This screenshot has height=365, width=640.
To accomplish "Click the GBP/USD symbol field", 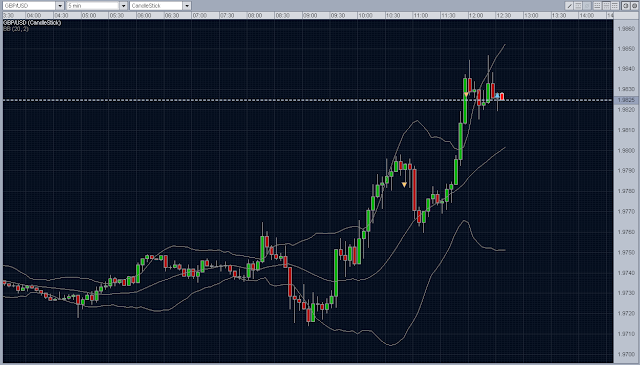I will tap(29, 6).
